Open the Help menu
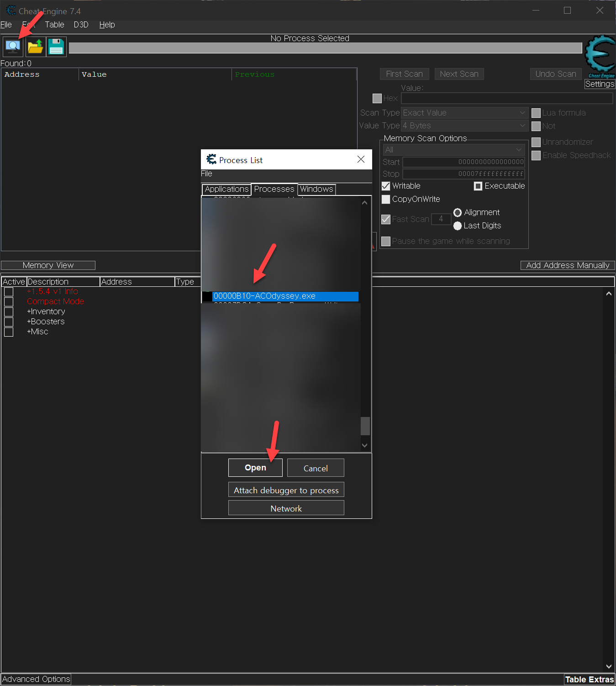Screen dimensions: 616x686 [107, 25]
